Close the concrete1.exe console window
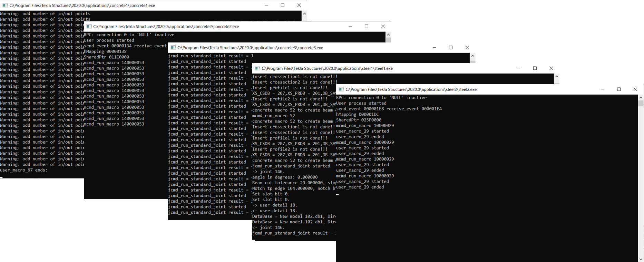The width and height of the screenshot is (644, 262). click(x=299, y=6)
